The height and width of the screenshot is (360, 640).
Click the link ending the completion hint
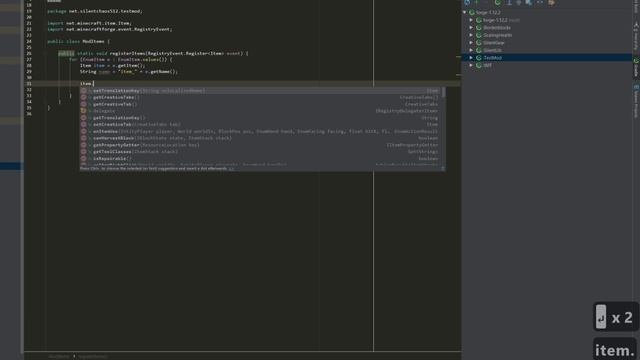(231, 169)
